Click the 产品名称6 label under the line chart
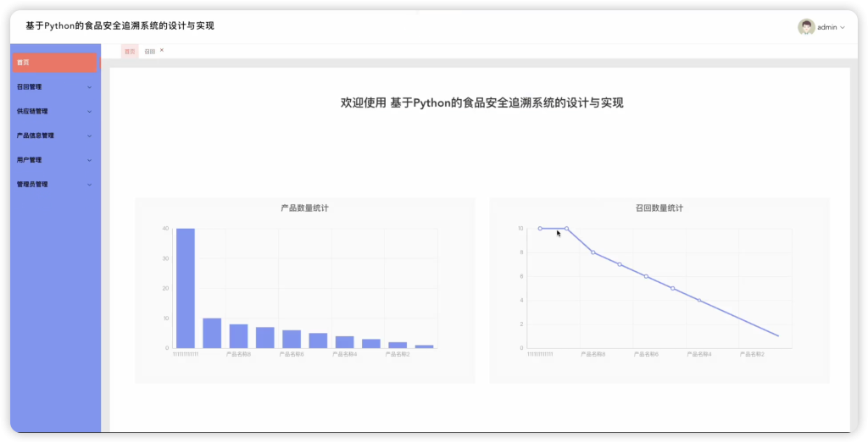The height and width of the screenshot is (443, 868). [x=646, y=354]
